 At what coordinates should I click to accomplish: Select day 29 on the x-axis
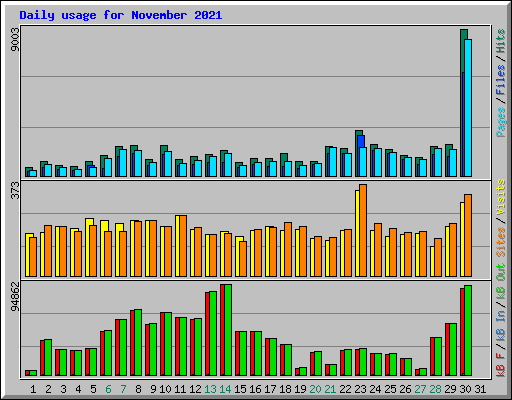(x=450, y=389)
